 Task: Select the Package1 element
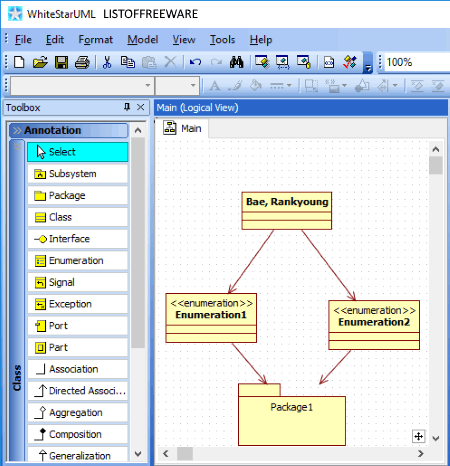pos(292,415)
